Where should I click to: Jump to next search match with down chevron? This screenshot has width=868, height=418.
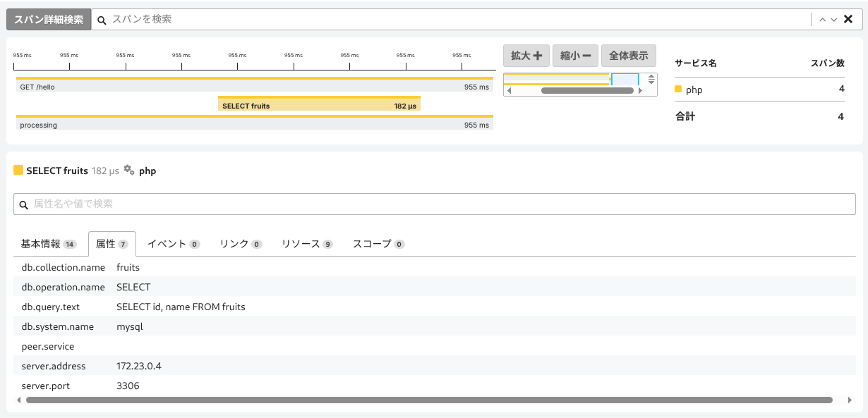[834, 20]
